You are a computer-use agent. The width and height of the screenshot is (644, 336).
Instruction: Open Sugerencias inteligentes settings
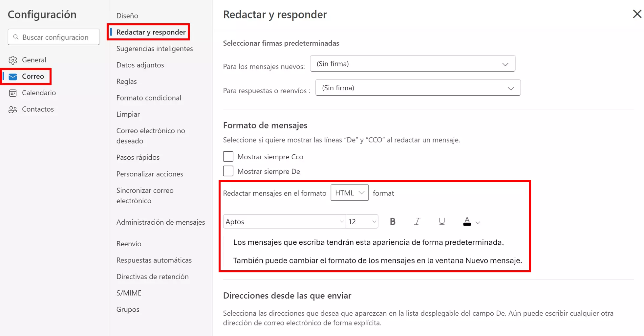pyautogui.click(x=155, y=49)
